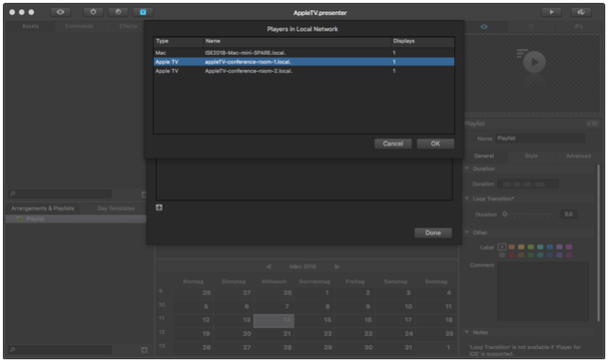This screenshot has height=364, width=610.
Task: Pick the pink label color swatch
Action: tap(568, 247)
